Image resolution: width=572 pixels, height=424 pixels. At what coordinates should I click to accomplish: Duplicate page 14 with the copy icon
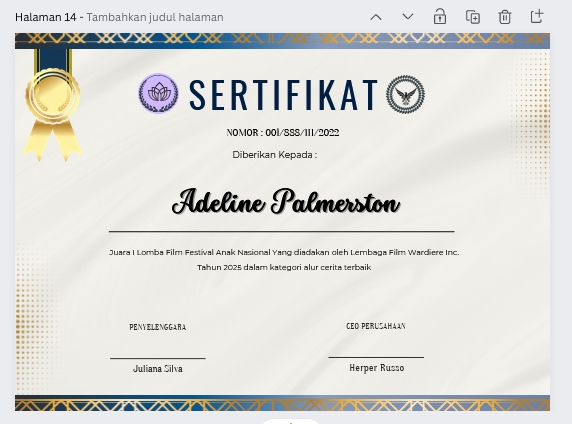pyautogui.click(x=472, y=17)
